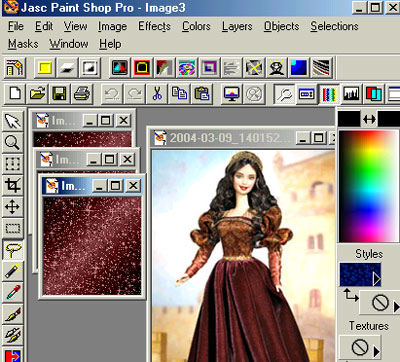Select the Magic Wand tool
Viewport: 400px width, 362px height.
[12, 271]
